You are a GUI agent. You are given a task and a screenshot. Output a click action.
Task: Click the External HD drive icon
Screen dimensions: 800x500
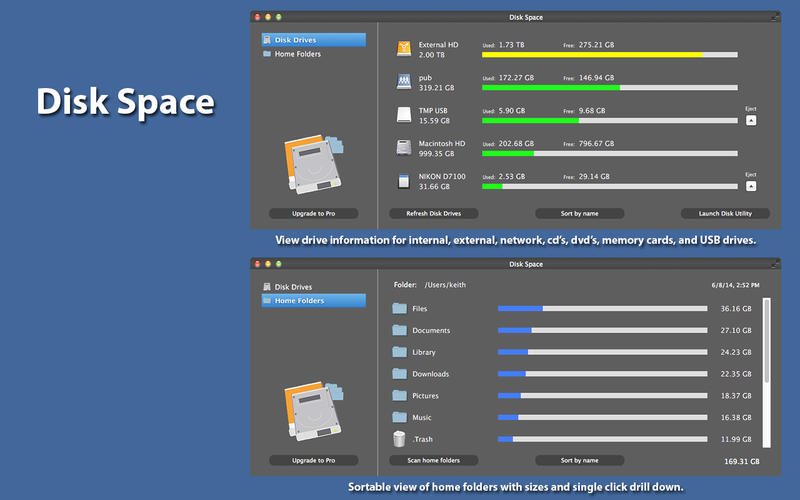tap(404, 49)
